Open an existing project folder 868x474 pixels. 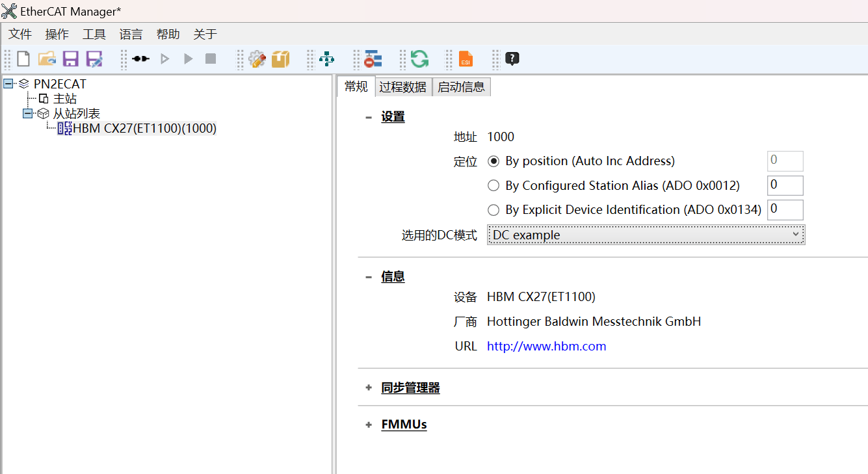click(47, 59)
